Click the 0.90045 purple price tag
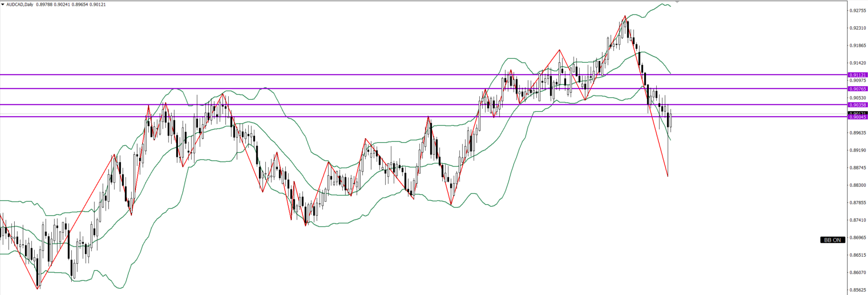The image size is (868, 295). pos(857,117)
